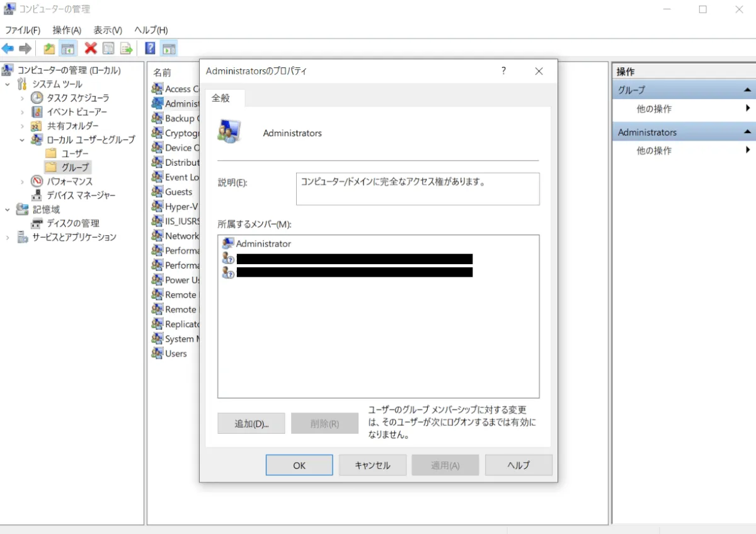
Task: Expand the パフォーマンス tree node
Action: coord(22,181)
